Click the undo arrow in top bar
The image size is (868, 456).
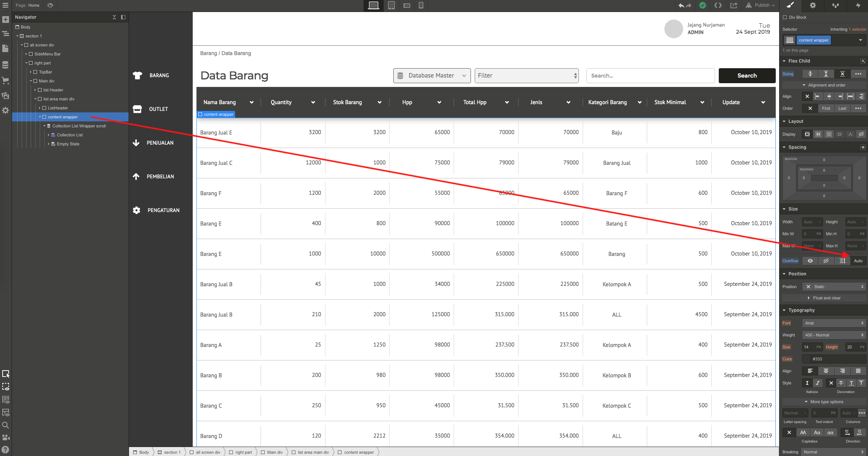681,5
